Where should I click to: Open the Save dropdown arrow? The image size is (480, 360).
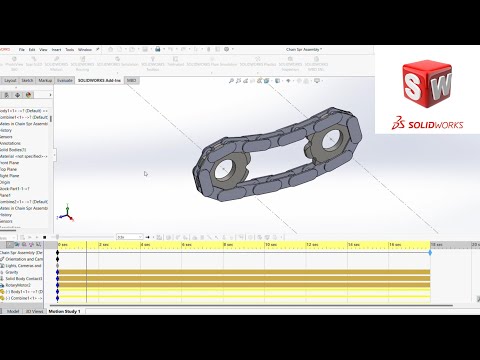[163, 49]
